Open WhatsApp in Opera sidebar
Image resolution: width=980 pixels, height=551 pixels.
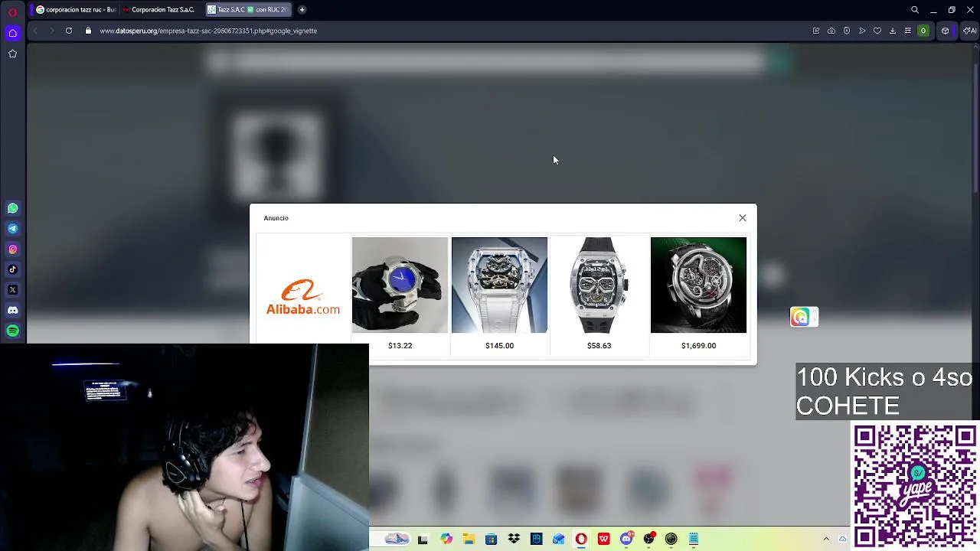click(x=13, y=208)
